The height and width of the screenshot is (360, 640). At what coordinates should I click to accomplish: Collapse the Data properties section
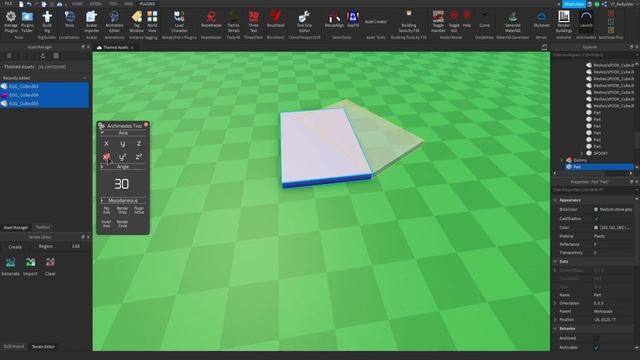pos(555,261)
